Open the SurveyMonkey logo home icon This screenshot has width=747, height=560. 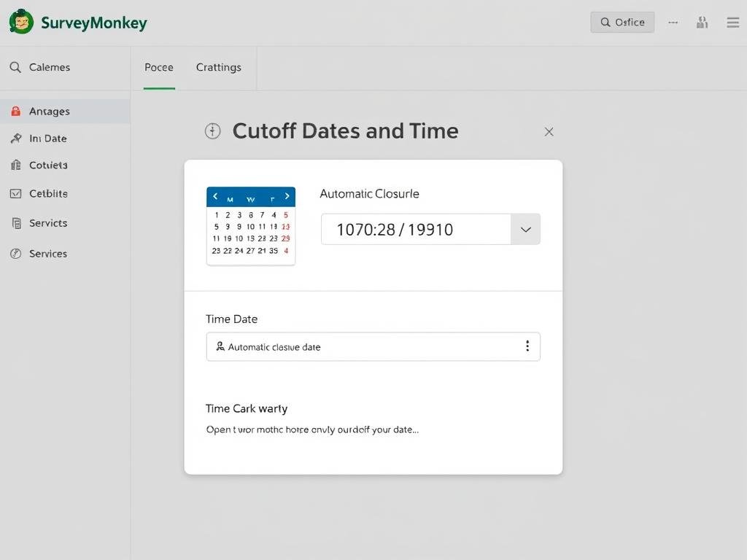(x=21, y=22)
